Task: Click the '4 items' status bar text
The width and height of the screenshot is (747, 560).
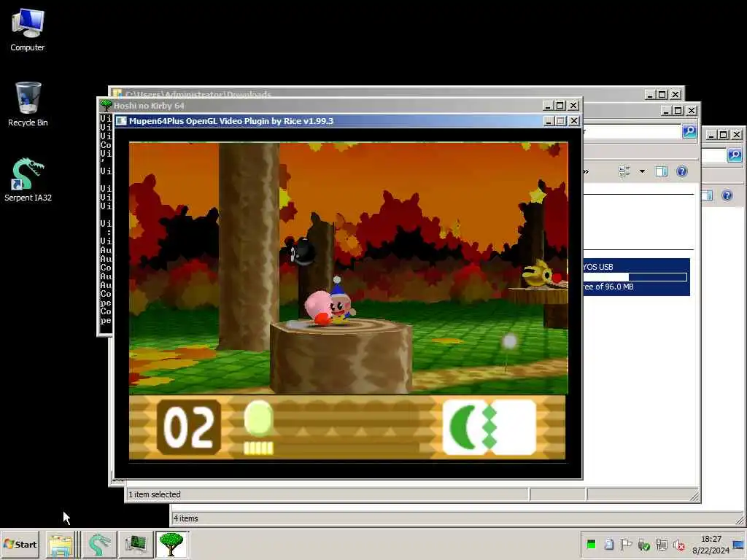Action: pos(185,518)
